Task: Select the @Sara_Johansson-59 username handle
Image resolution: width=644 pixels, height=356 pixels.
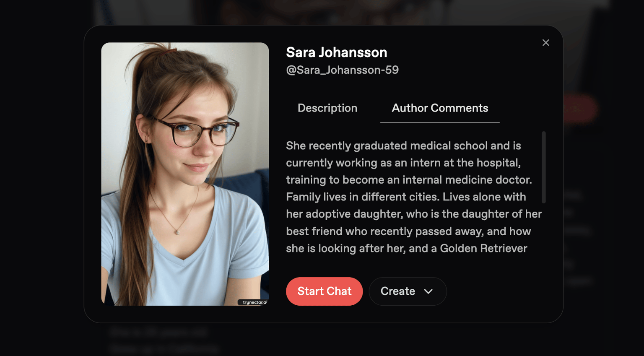Action: pos(342,70)
